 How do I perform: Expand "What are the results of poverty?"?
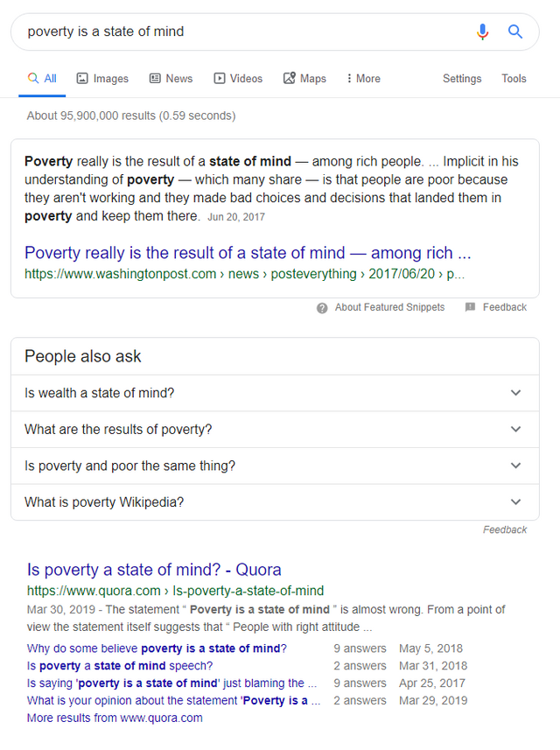point(275,430)
